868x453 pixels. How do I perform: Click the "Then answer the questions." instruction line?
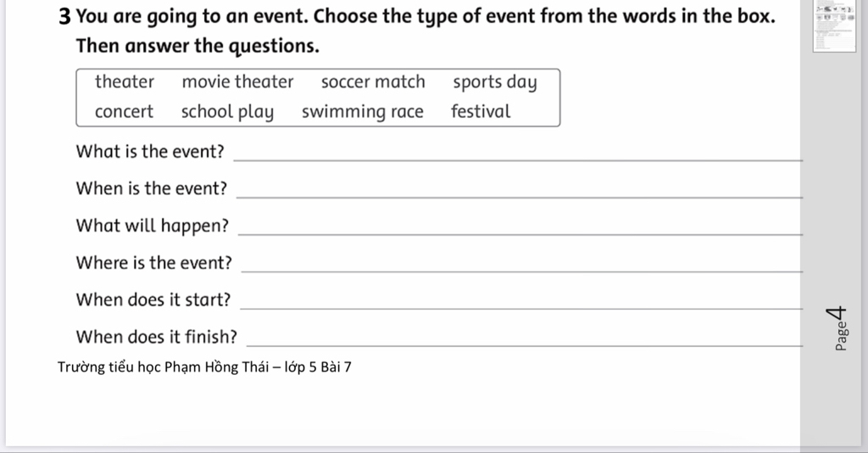click(x=198, y=46)
